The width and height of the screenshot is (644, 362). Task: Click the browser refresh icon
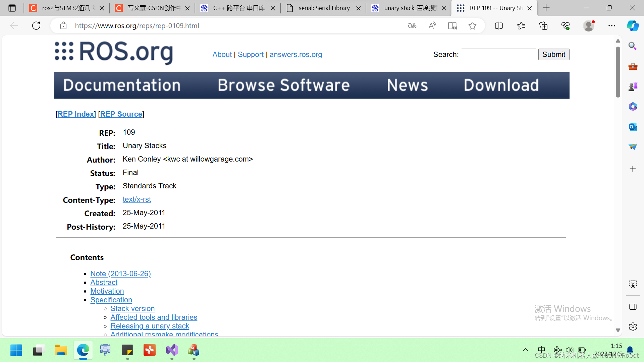tap(36, 25)
